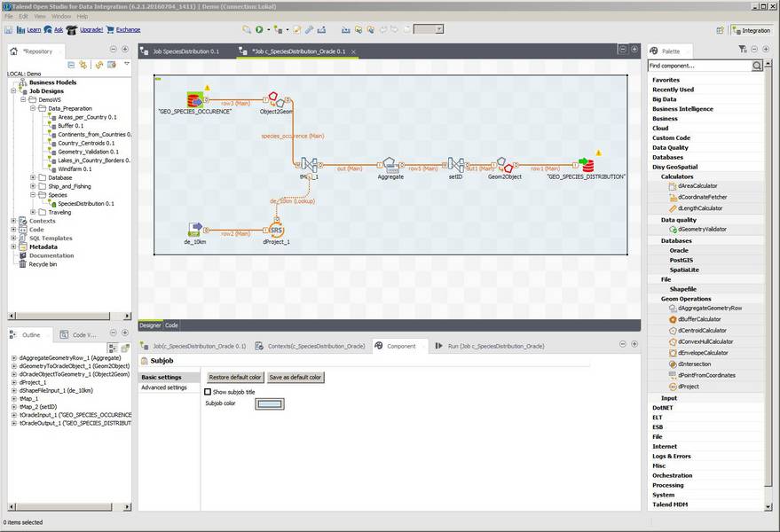Image resolution: width=780 pixels, height=532 pixels.
Task: Click the dProject_1 SRS component icon
Action: pos(276,231)
